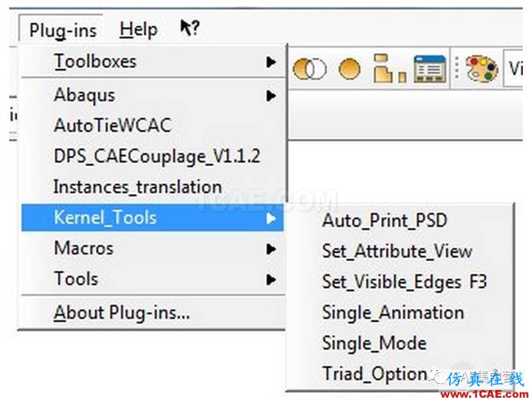Open the Help menu
Screen dimensions: 532x400
pos(139,30)
